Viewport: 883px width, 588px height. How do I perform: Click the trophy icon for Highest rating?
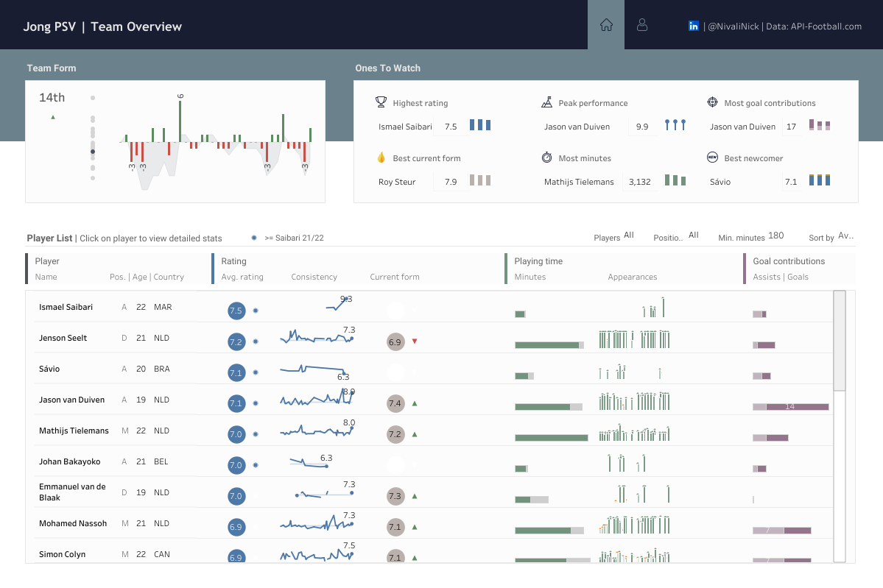point(381,103)
